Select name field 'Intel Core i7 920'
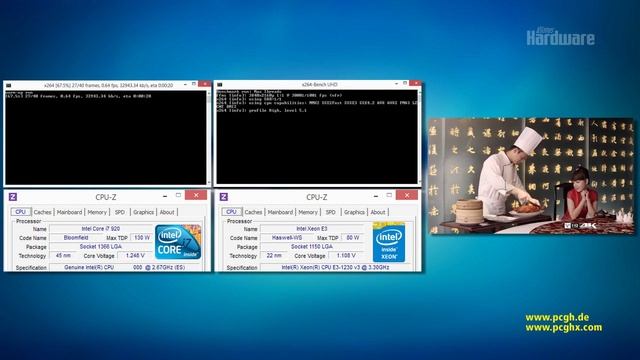The image size is (640, 360). click(x=101, y=229)
